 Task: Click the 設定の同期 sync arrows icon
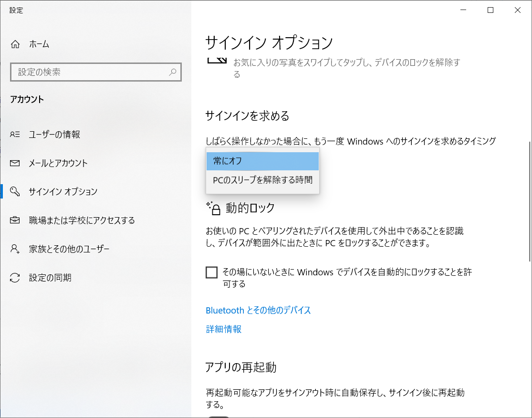tap(15, 277)
